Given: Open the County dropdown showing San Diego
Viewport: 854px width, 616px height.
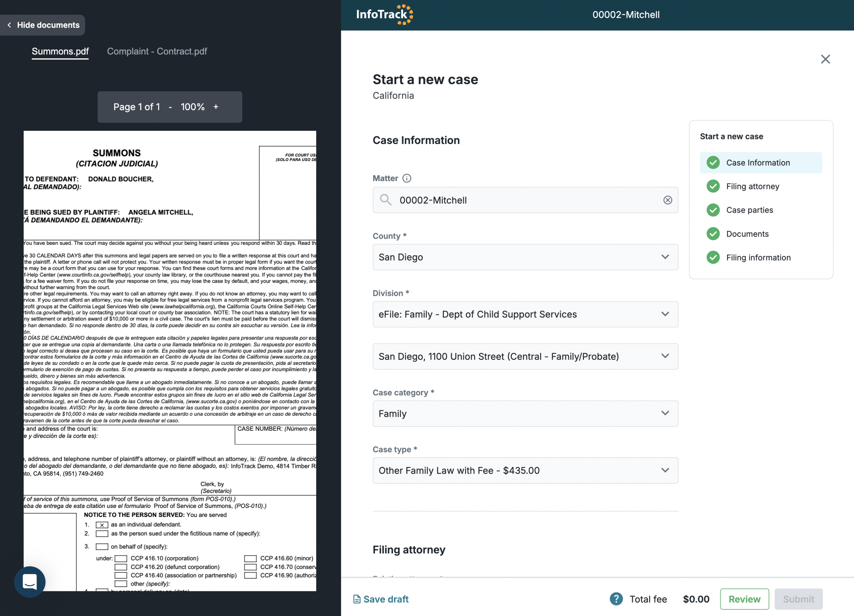Looking at the screenshot, I should pyautogui.click(x=525, y=257).
